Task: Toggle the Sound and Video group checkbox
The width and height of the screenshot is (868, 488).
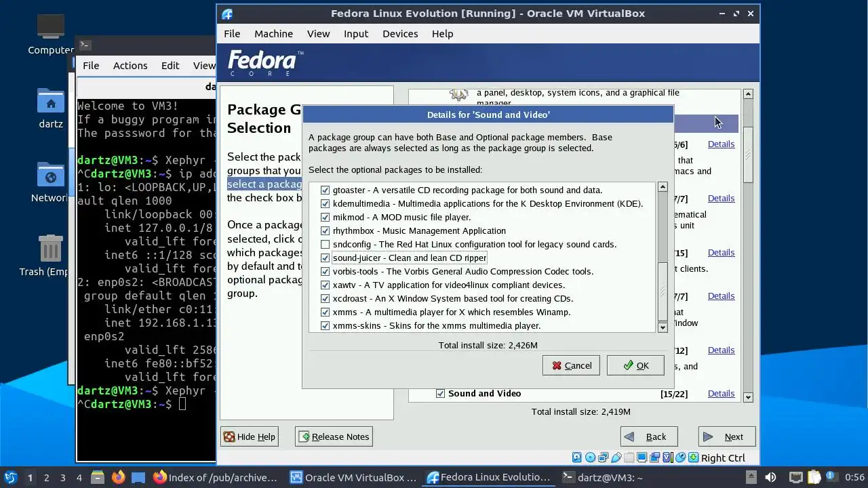Action: point(440,394)
